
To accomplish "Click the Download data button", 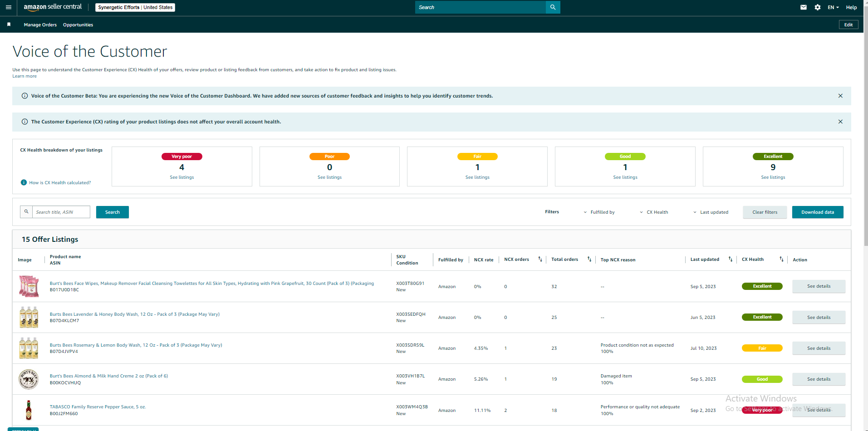I will tap(818, 212).
